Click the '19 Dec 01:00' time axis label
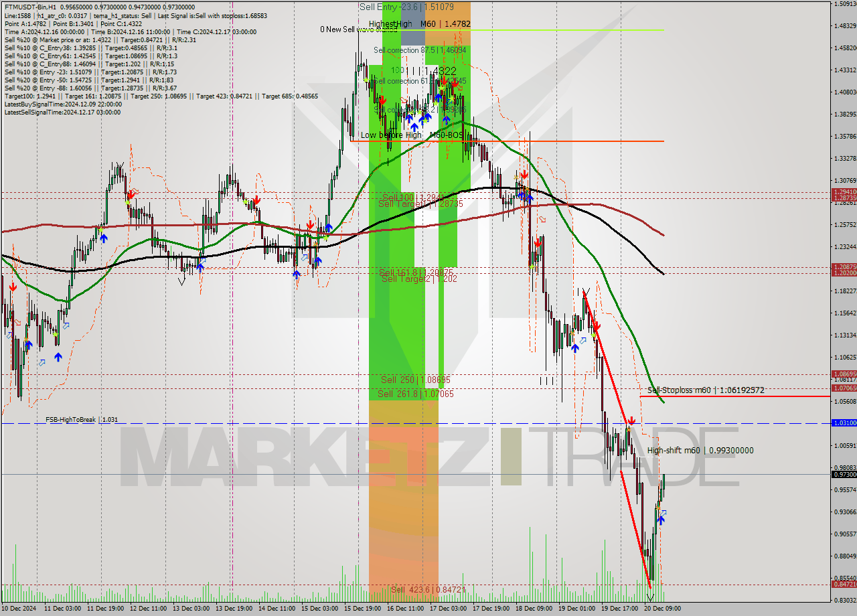Image resolution: width=857 pixels, height=616 pixels. pyautogui.click(x=576, y=609)
